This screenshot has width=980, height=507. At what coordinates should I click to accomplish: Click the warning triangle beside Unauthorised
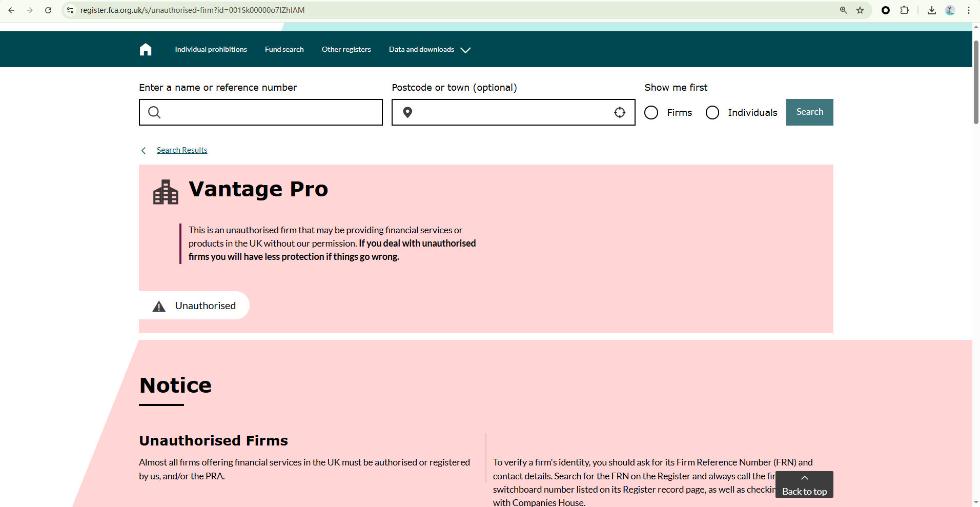(x=159, y=306)
